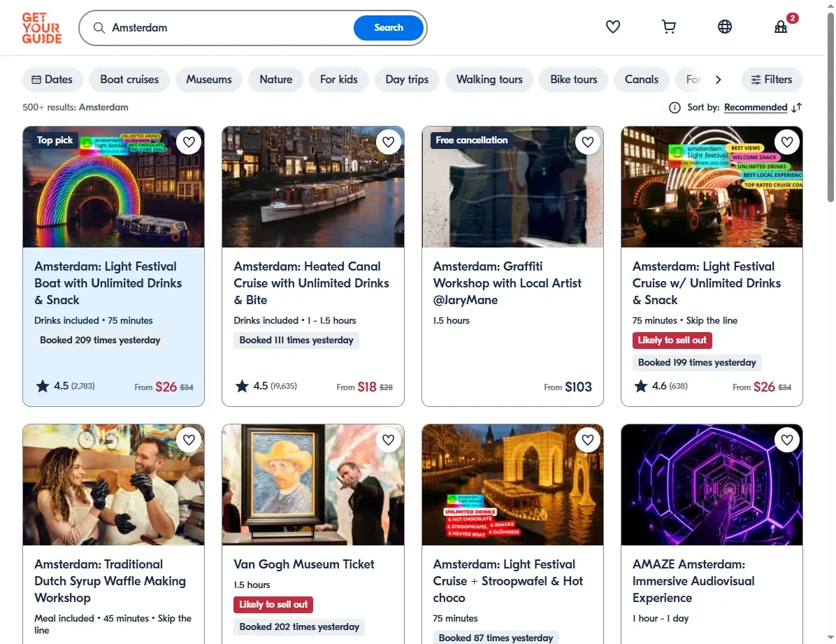The height and width of the screenshot is (644, 836).
Task: Click Booked 209 times yesterday label
Action: pyautogui.click(x=100, y=341)
